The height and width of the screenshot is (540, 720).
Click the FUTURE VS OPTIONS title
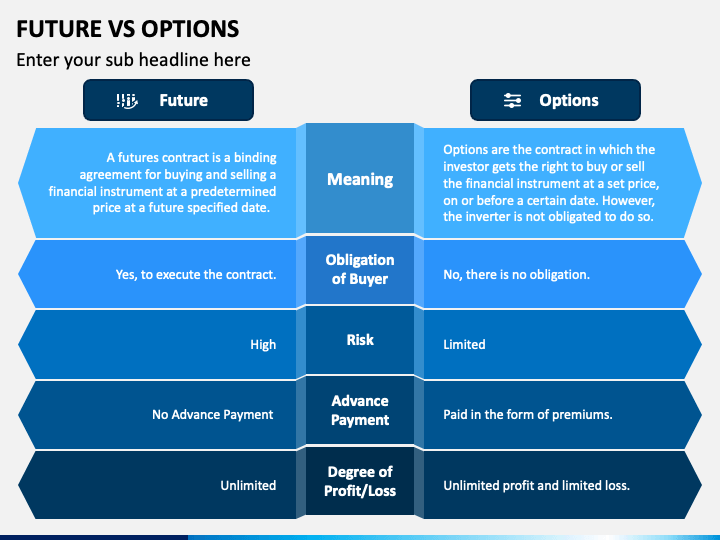[128, 29]
